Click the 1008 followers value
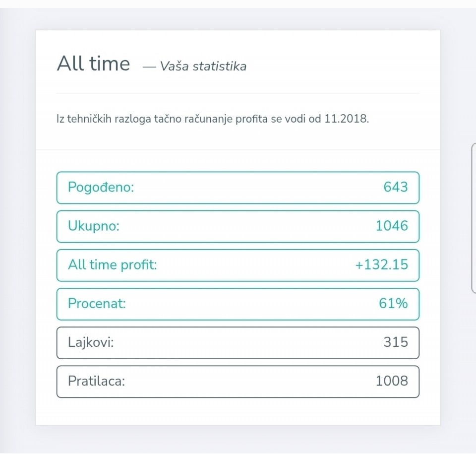 pos(391,381)
